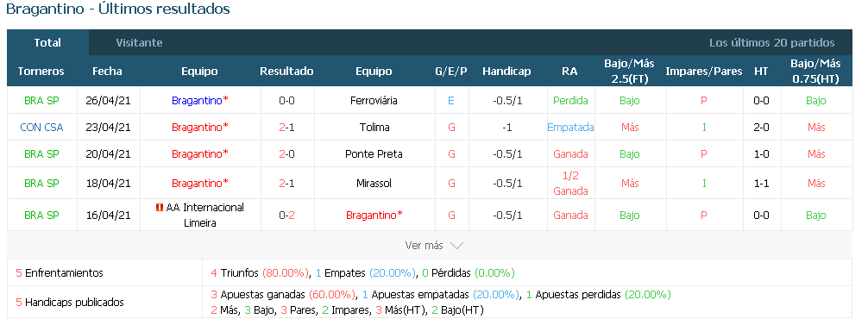Click the BRA SP tournament in 20/04/21 row
868x325 pixels.
[x=41, y=153]
